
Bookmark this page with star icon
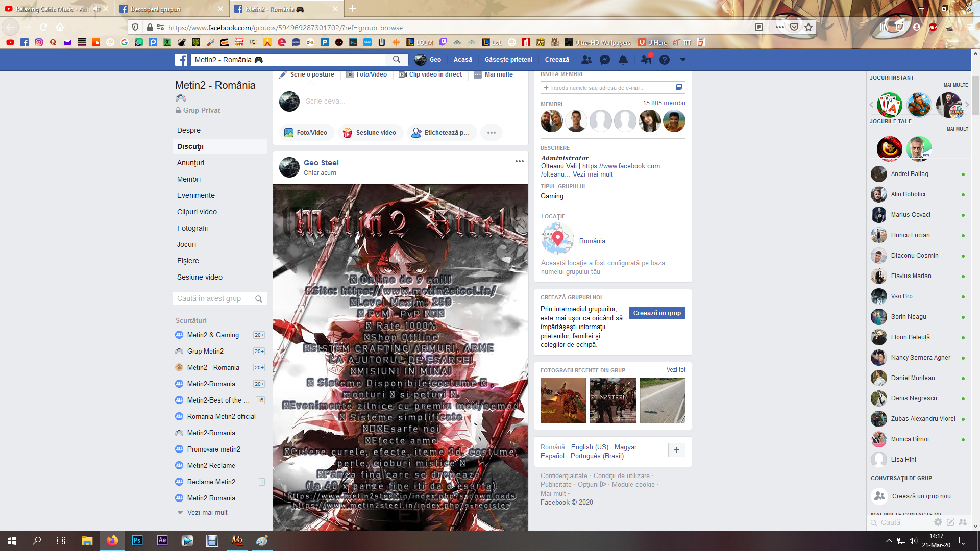[808, 28]
